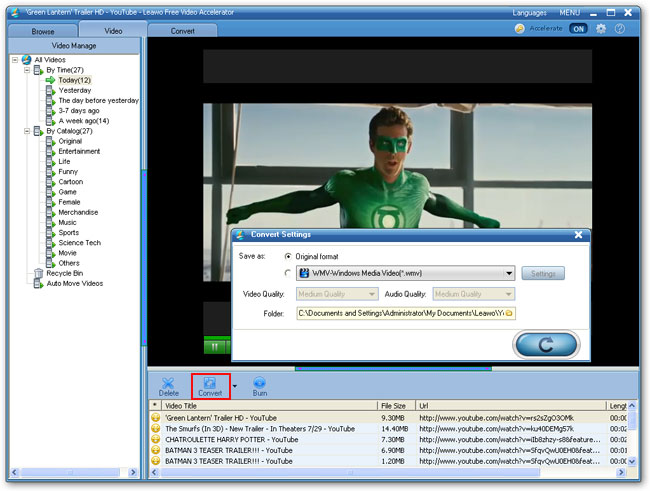Select the Merchandise catalog
This screenshot has height=491, width=650.
78,212
